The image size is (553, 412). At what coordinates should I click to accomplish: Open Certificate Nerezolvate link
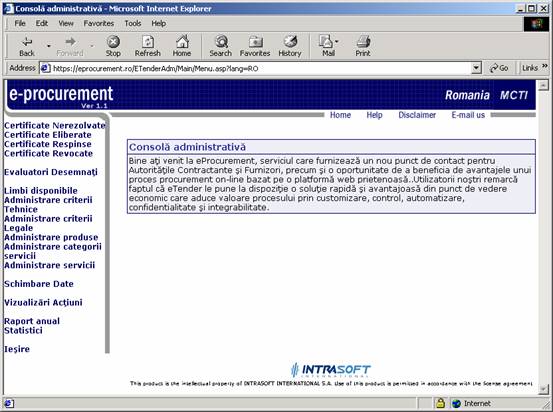55,126
